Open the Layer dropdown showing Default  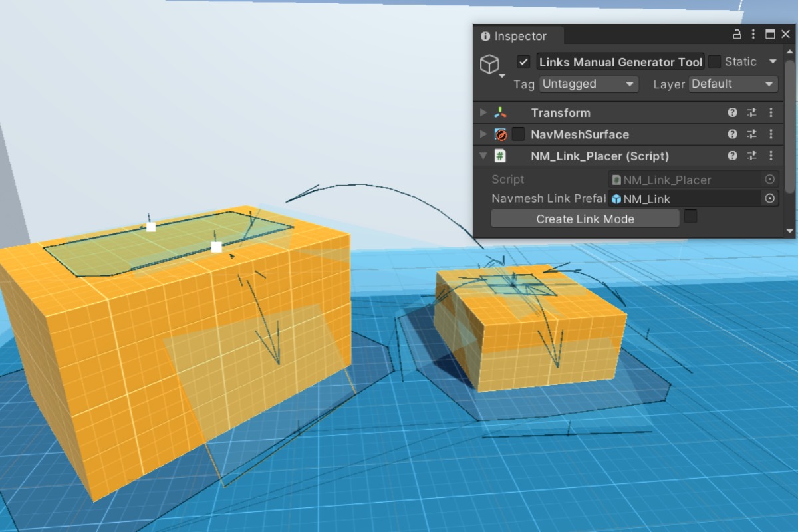pyautogui.click(x=733, y=84)
